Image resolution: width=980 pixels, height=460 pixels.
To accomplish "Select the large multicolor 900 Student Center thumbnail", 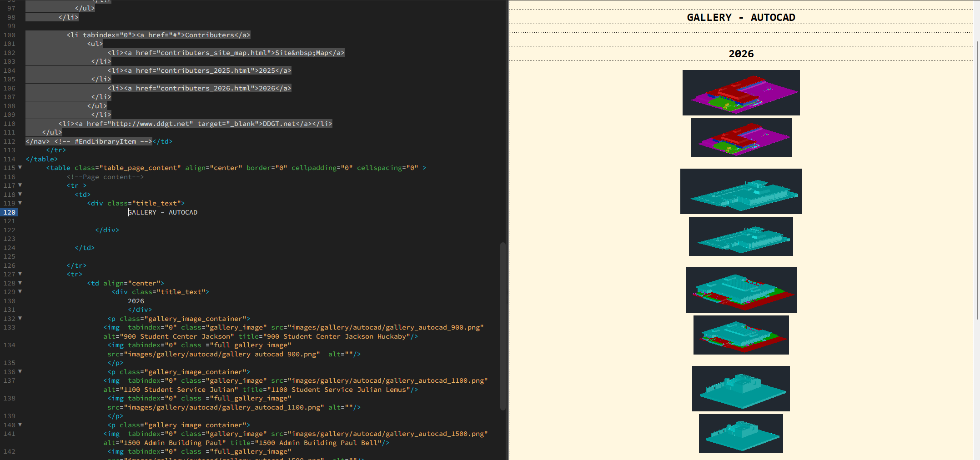I will (741, 92).
